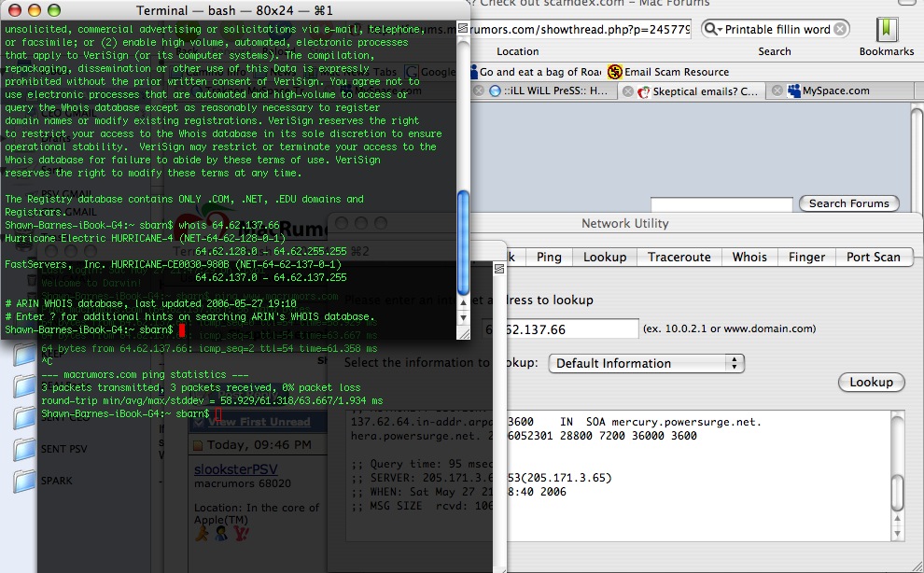The width and height of the screenshot is (924, 573).
Task: Select the SENT PSV mailbox
Action: click(x=63, y=449)
